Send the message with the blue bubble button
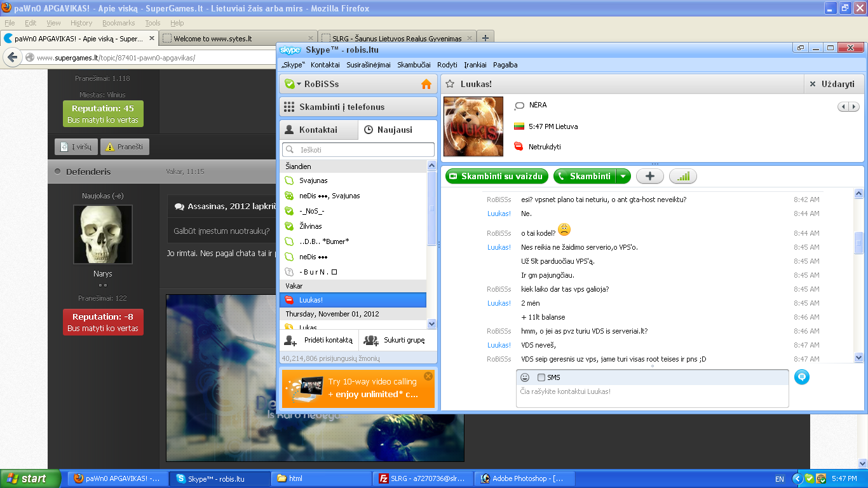 pyautogui.click(x=802, y=377)
